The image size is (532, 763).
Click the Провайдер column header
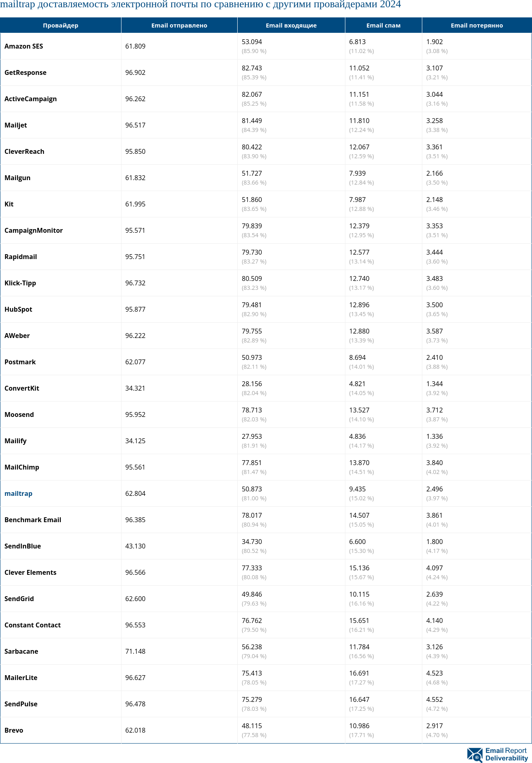coord(61,26)
